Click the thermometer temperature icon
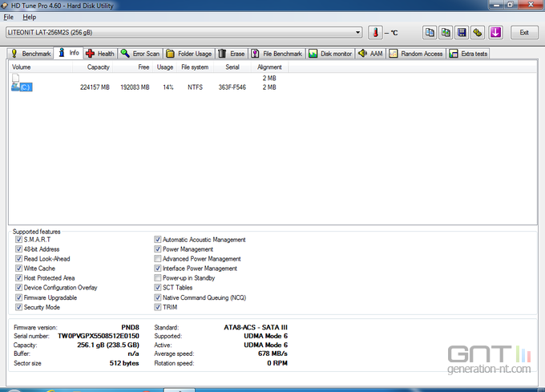The height and width of the screenshot is (392, 545). coord(375,33)
